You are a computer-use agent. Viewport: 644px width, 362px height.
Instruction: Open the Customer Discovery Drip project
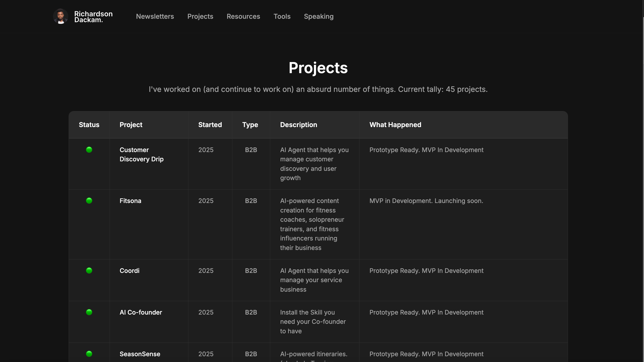[141, 154]
